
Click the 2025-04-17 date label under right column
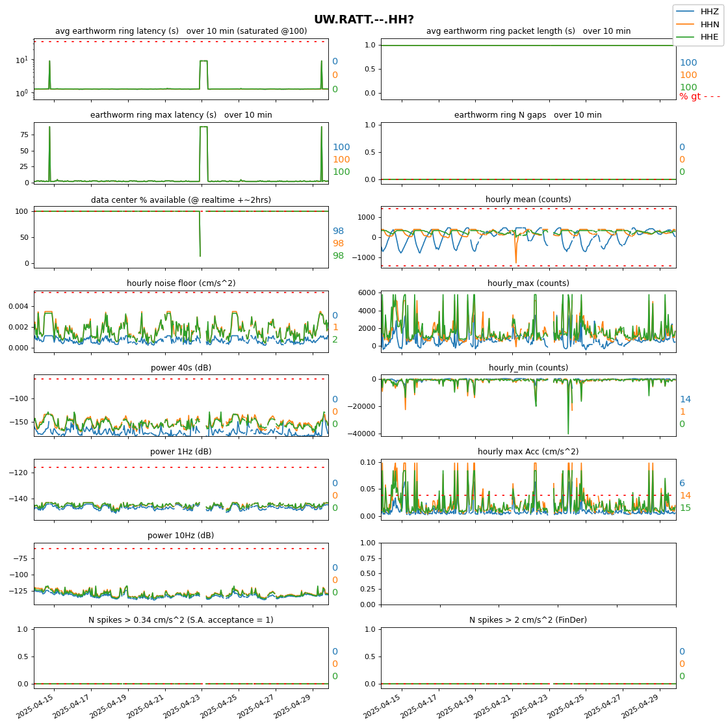point(419,707)
